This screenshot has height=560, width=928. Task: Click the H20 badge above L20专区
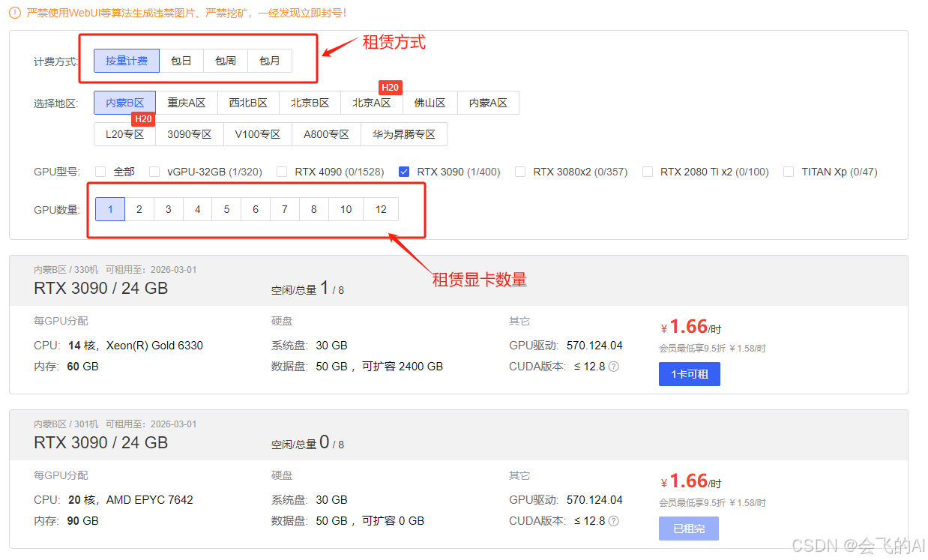click(143, 119)
